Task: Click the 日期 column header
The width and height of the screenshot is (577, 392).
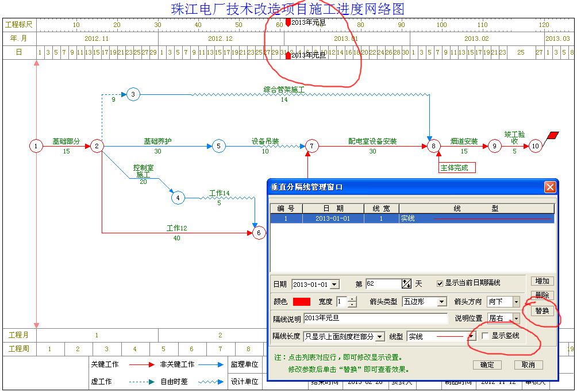Action: 333,209
